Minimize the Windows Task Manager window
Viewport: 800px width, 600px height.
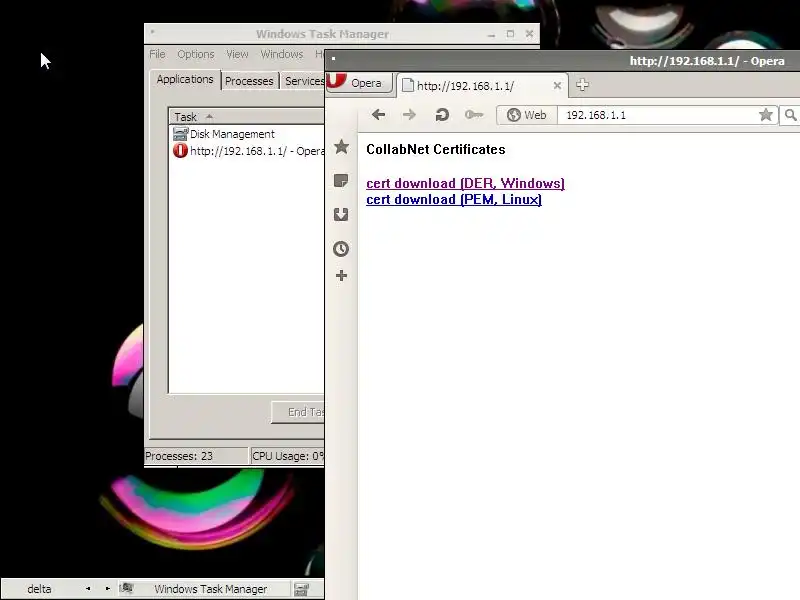coord(491,34)
